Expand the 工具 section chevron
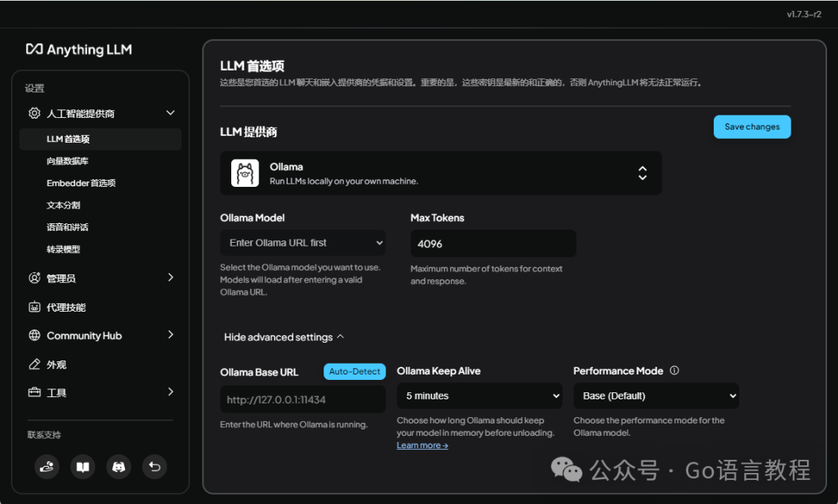838x504 pixels. coord(171,392)
